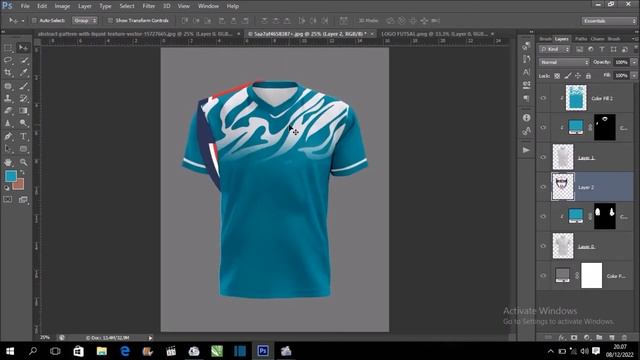
Task: Enable Show Transform Controls checkbox
Action: (x=110, y=20)
